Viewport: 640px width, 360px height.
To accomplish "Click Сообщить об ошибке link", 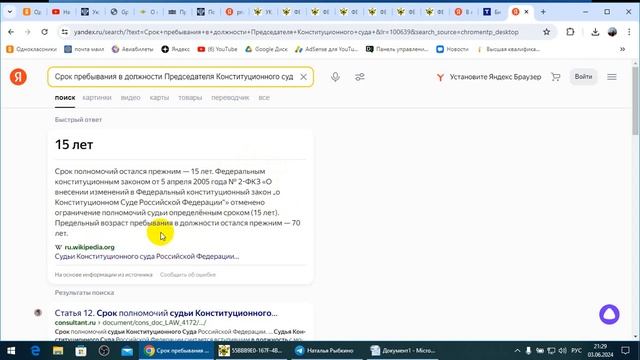I will tap(188, 275).
